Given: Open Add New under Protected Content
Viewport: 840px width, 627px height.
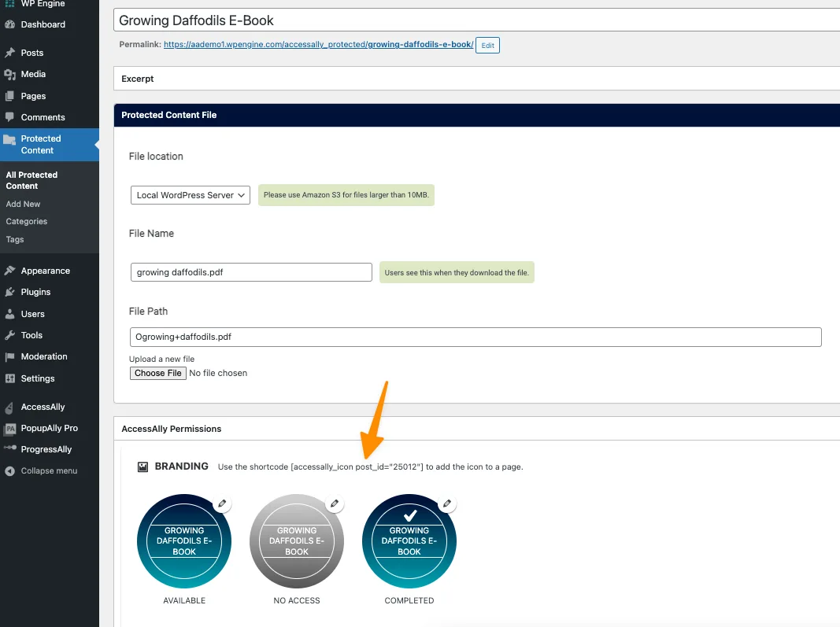Looking at the screenshot, I should pos(23,204).
